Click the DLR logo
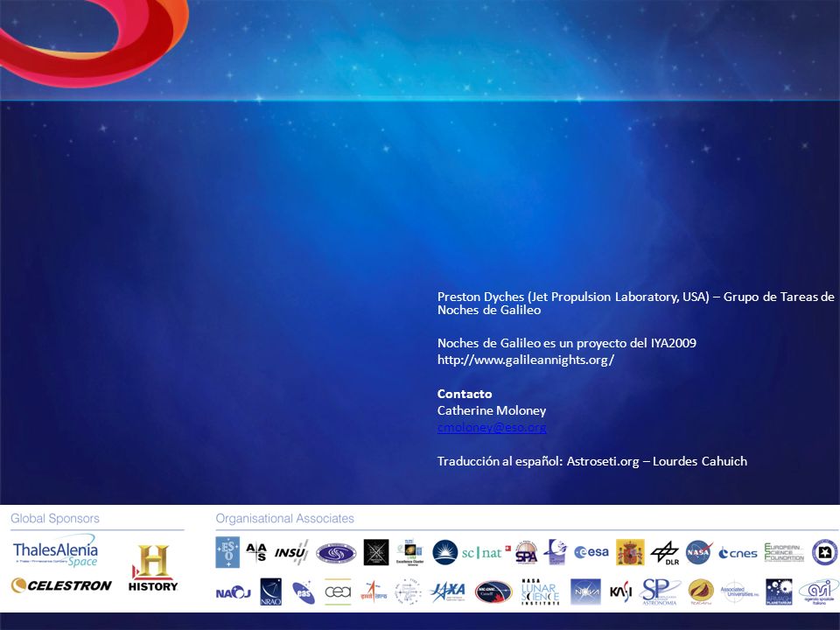Viewport: 840px width, 630px height. (x=665, y=553)
